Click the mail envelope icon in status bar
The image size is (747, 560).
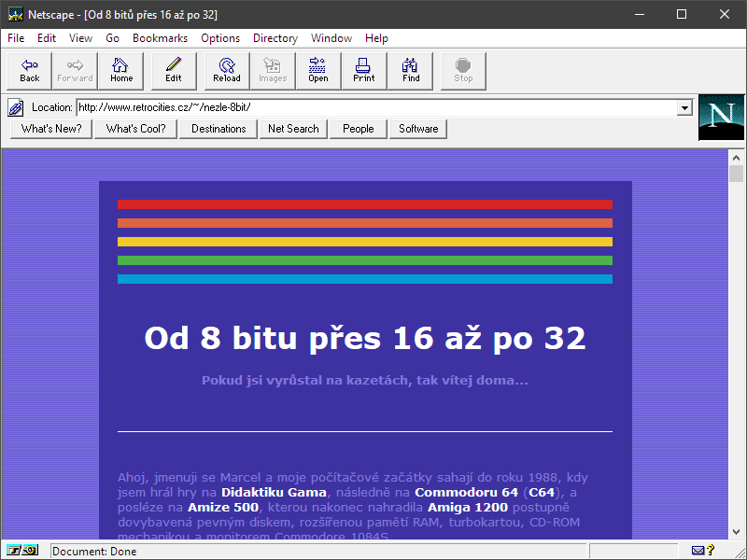point(698,551)
